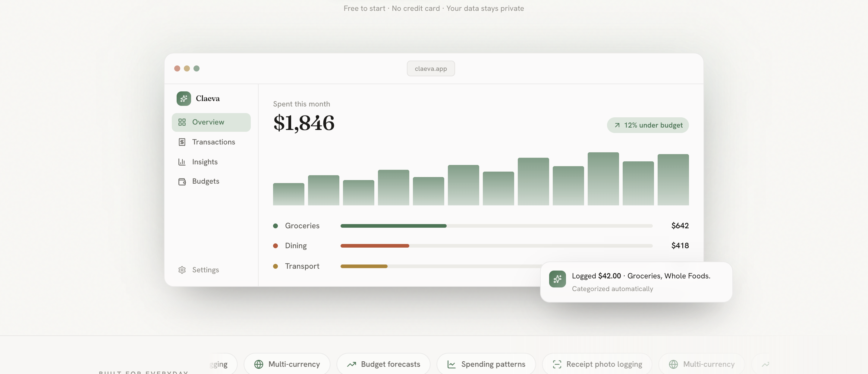Click the Transport yellow progress bar
Image resolution: width=868 pixels, height=374 pixels.
[x=364, y=266]
